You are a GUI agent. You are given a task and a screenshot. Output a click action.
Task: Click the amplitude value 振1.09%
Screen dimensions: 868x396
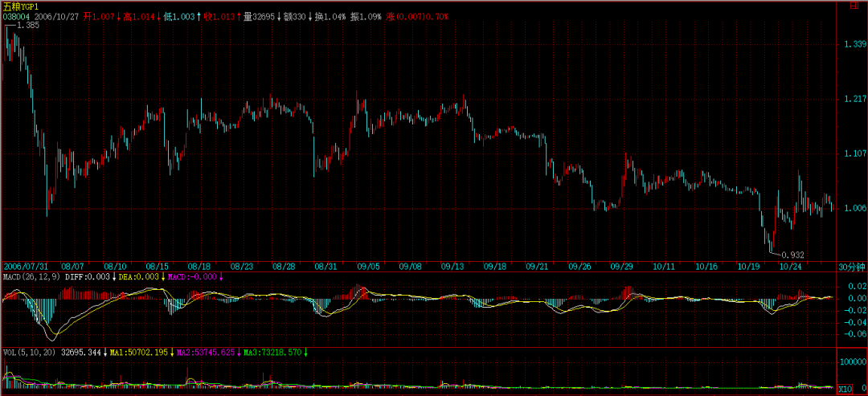(x=366, y=17)
